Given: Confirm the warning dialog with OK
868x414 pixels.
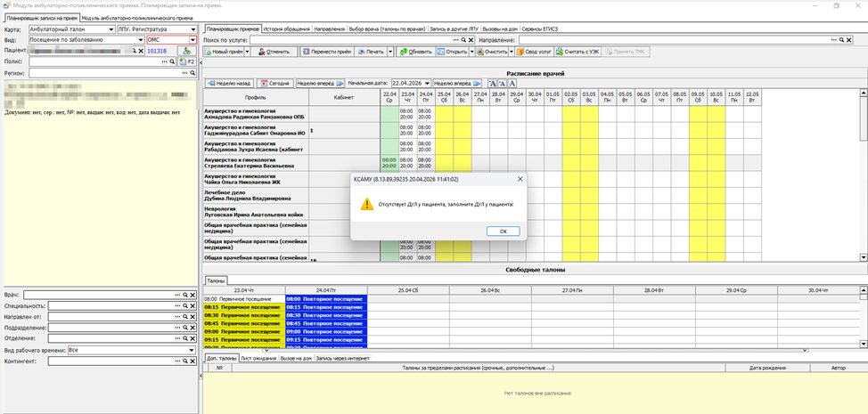Looking at the screenshot, I should point(503,231).
